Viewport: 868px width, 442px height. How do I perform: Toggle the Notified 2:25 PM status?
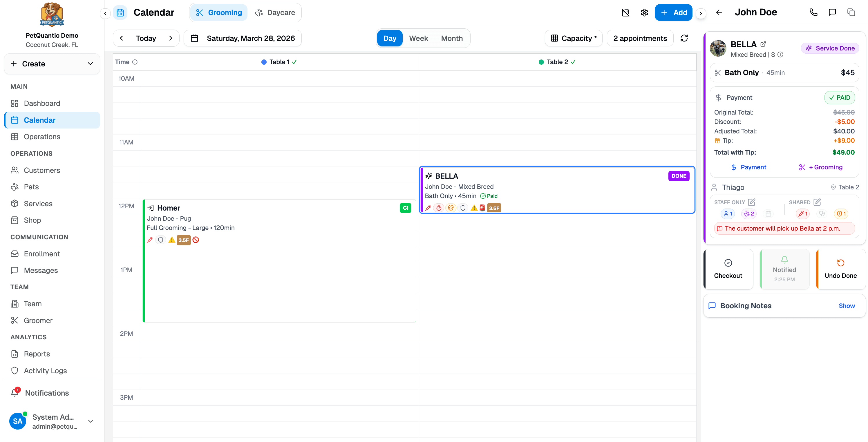[x=784, y=269]
